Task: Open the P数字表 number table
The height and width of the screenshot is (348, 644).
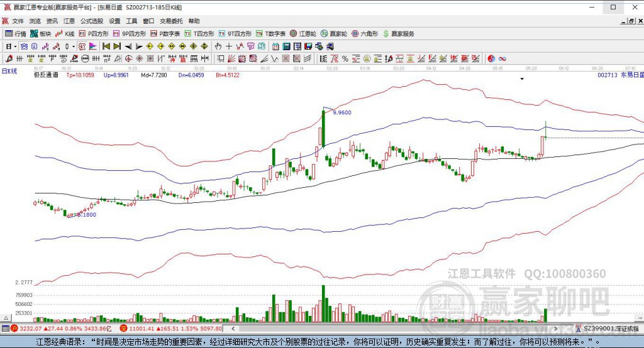Action: pyautogui.click(x=165, y=34)
